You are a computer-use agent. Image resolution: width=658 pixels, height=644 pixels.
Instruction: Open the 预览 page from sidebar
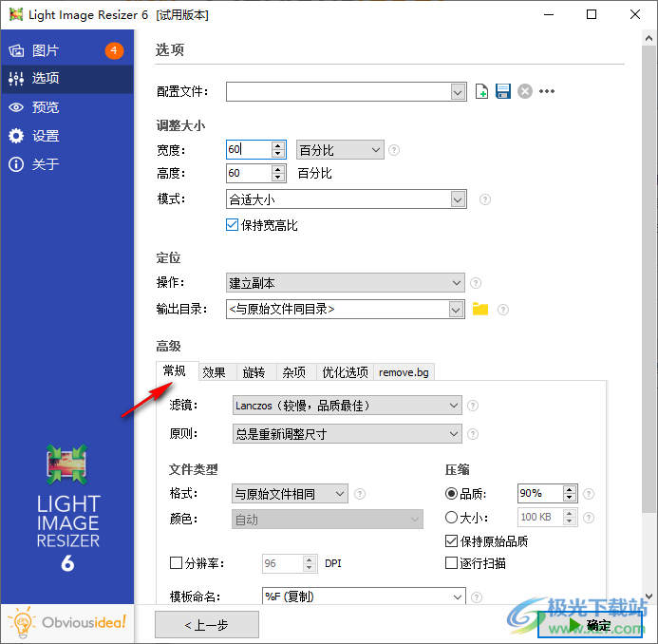click(x=67, y=107)
